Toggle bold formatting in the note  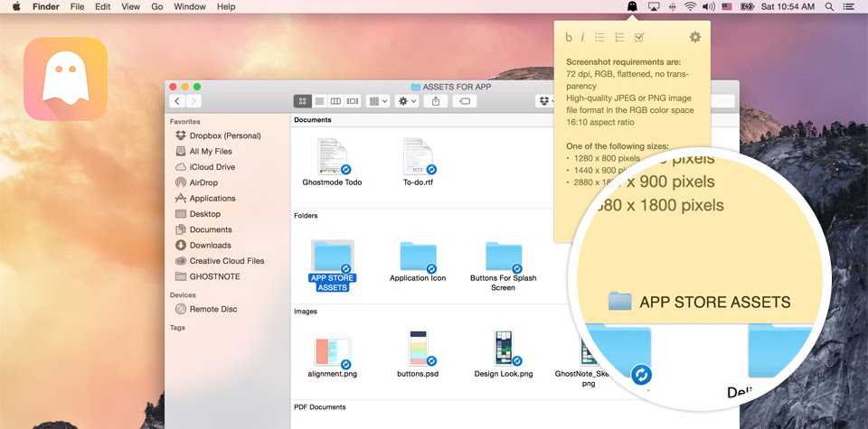point(569,38)
